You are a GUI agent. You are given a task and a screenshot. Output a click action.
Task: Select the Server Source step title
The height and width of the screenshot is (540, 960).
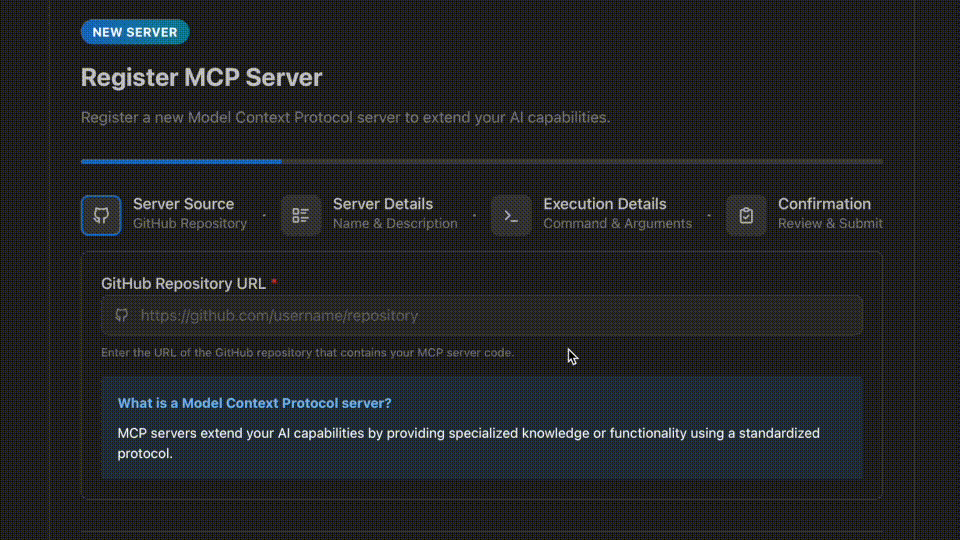[x=183, y=204]
